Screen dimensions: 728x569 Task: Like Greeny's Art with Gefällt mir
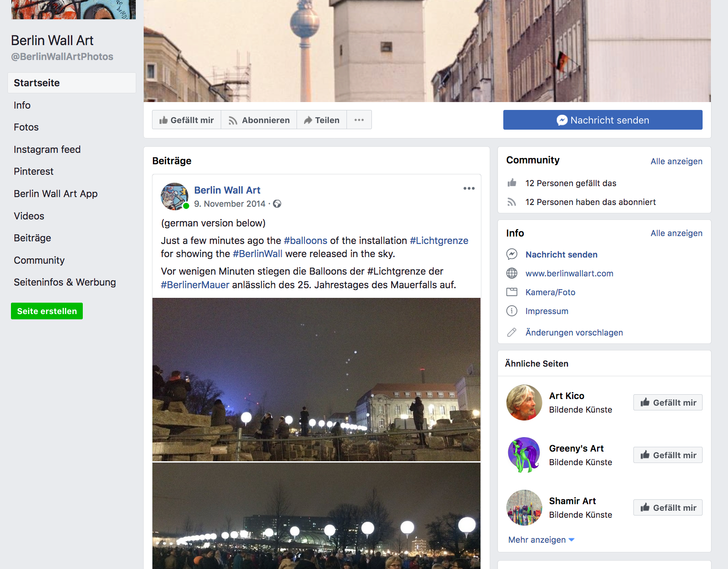(668, 455)
